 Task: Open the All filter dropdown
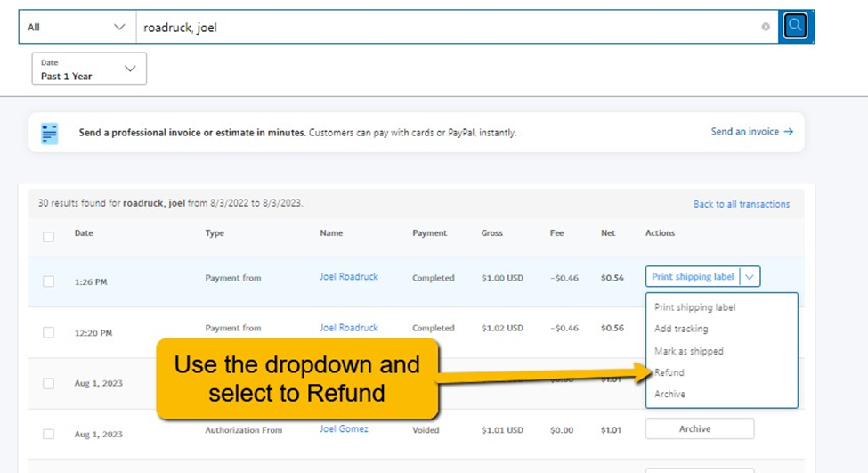pos(77,27)
